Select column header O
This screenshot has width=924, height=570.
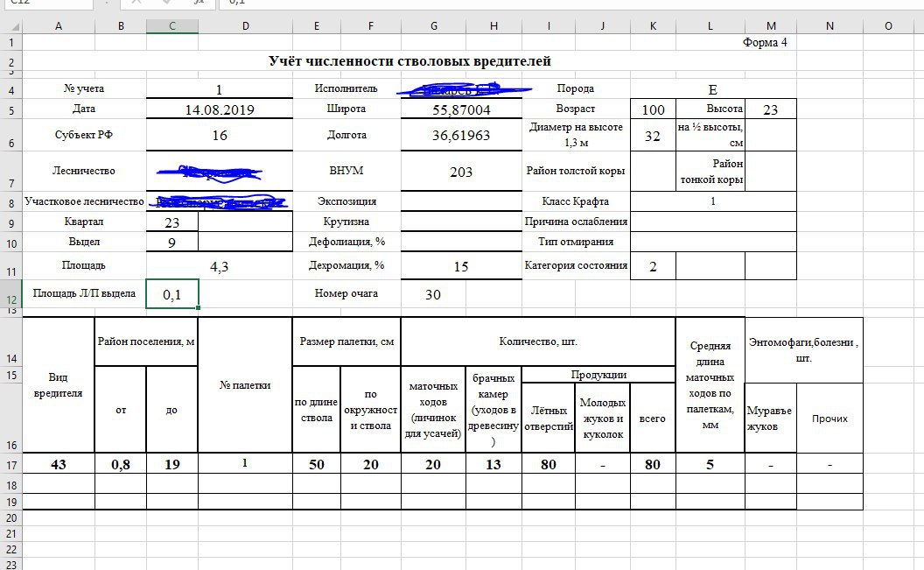[x=888, y=26]
